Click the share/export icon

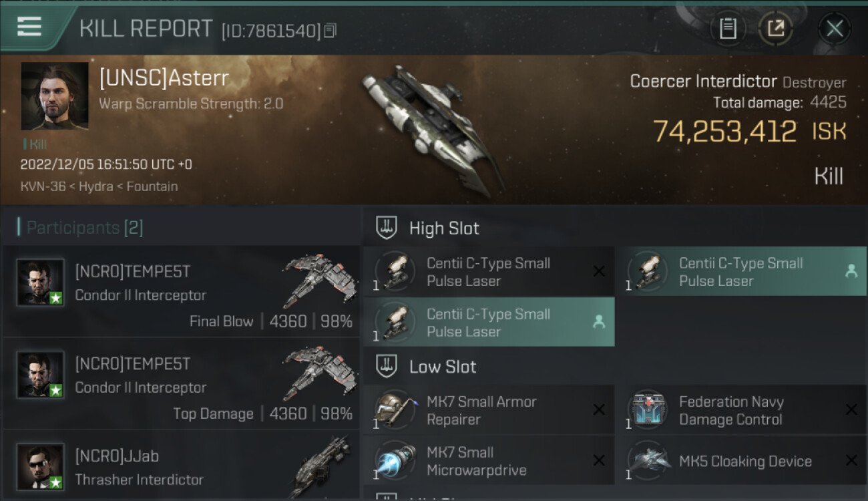[775, 28]
